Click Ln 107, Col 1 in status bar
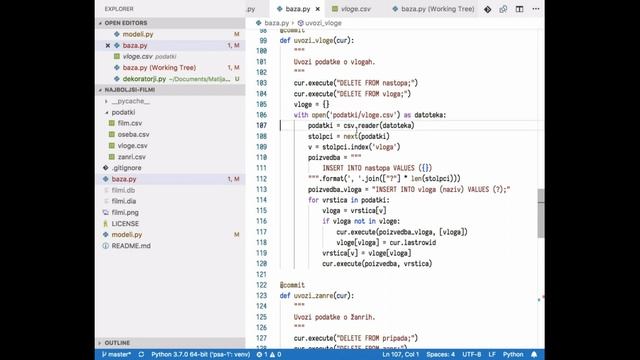Screen dimensions: 640x360 tap(400, 354)
